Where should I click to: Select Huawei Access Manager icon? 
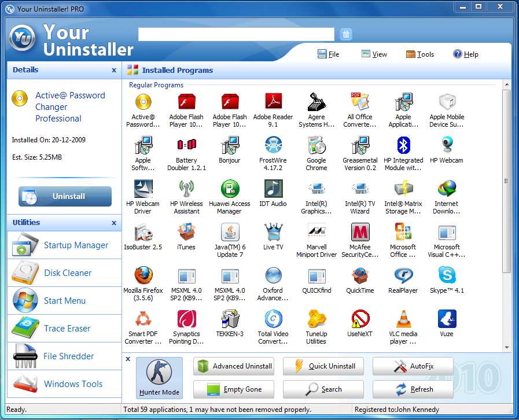pos(230,189)
